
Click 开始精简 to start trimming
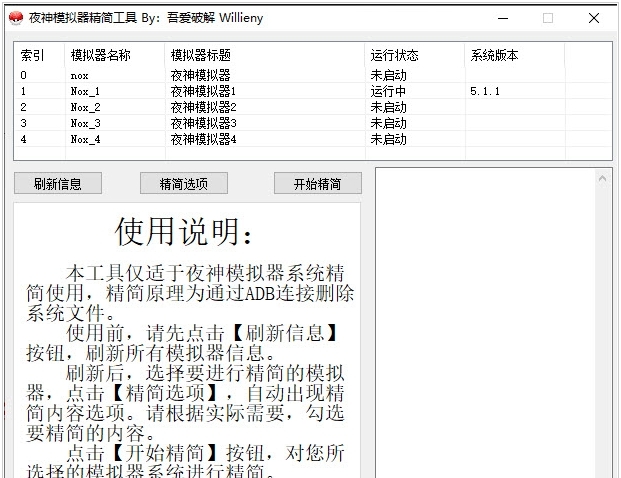click(318, 183)
